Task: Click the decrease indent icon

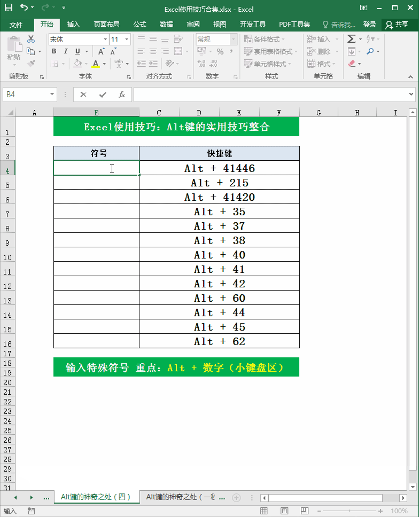Action: click(141, 64)
